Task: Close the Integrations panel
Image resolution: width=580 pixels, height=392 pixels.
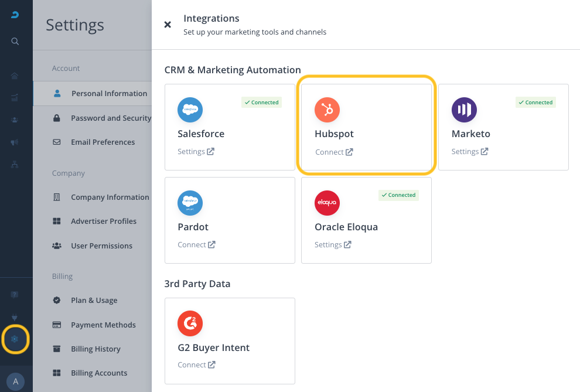Action: pos(168,25)
